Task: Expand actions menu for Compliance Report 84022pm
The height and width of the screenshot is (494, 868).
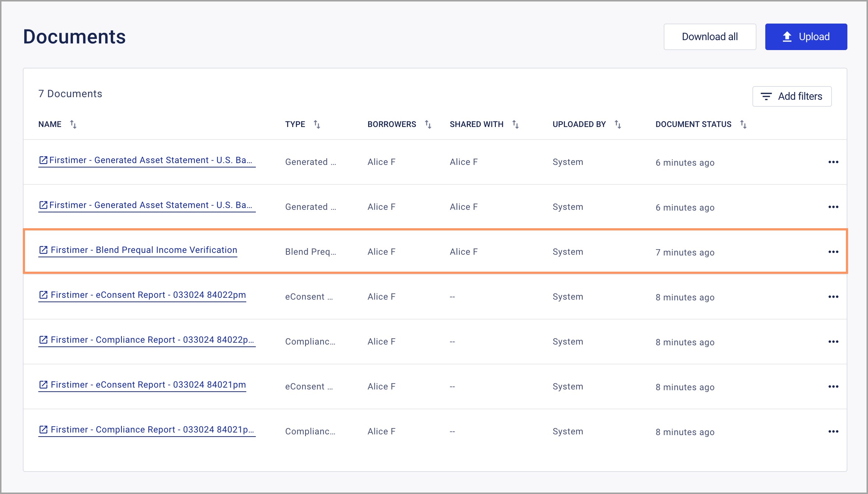Action: coord(833,342)
